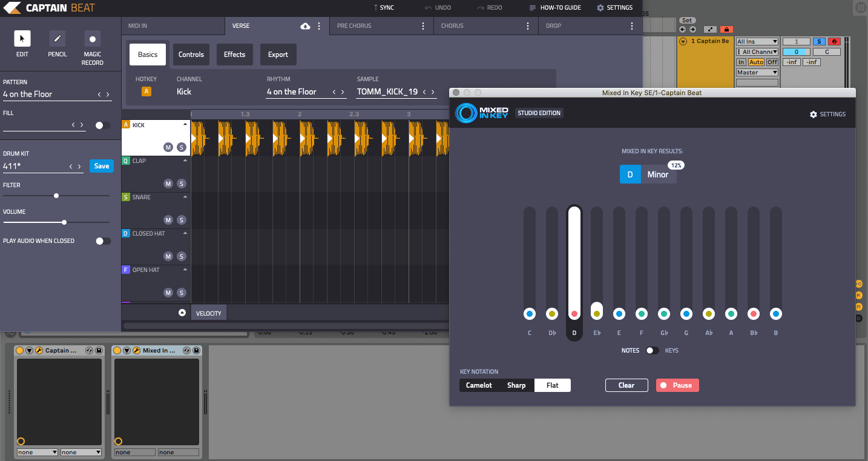
Task: Open the Pre Chorus tab three-dot menu
Action: pyautogui.click(x=423, y=26)
